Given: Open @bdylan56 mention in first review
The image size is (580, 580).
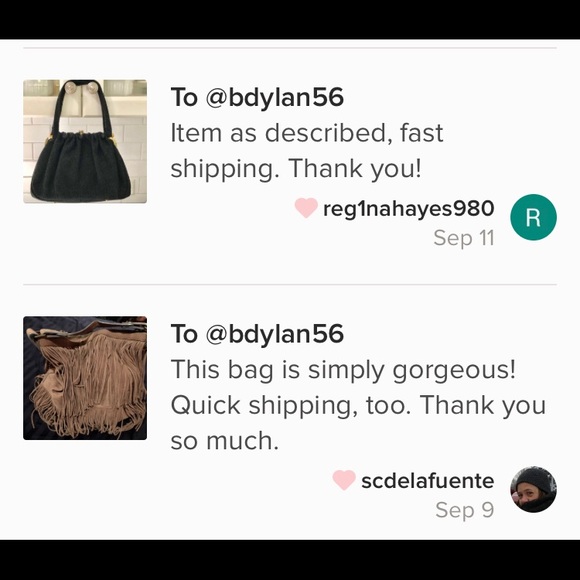Looking at the screenshot, I should click(x=274, y=98).
